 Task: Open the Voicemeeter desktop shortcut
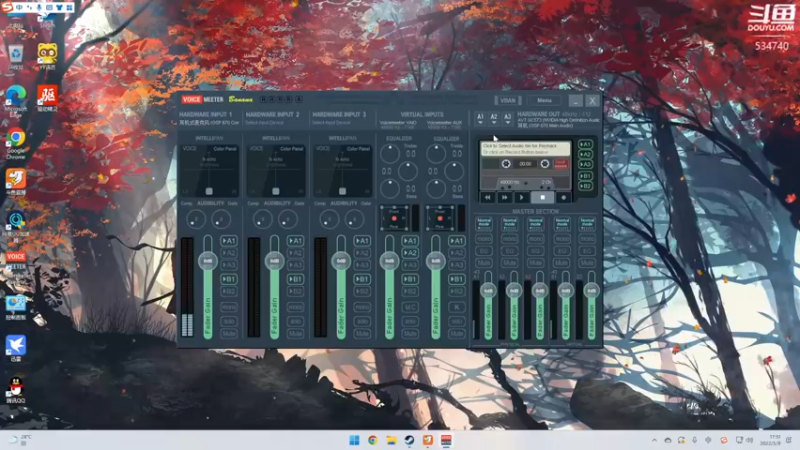pos(16,261)
